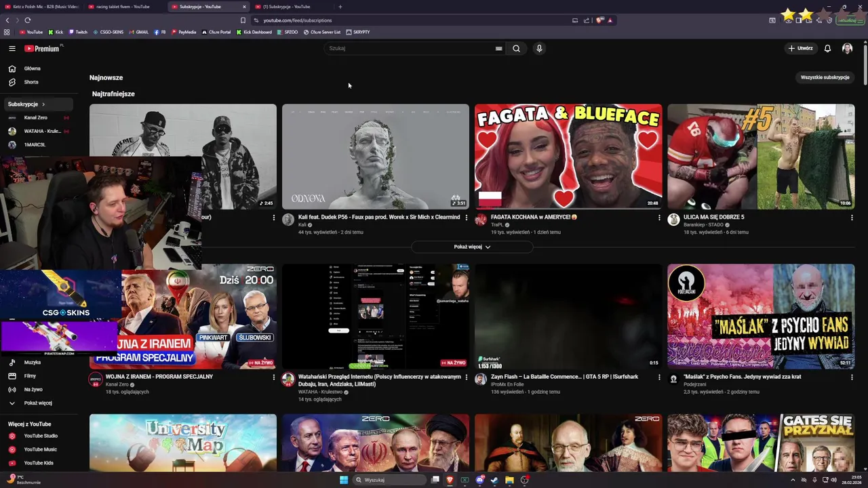Screen dimensions: 868x488
Task: Open File Explorer from the taskbar
Action: pos(509,480)
